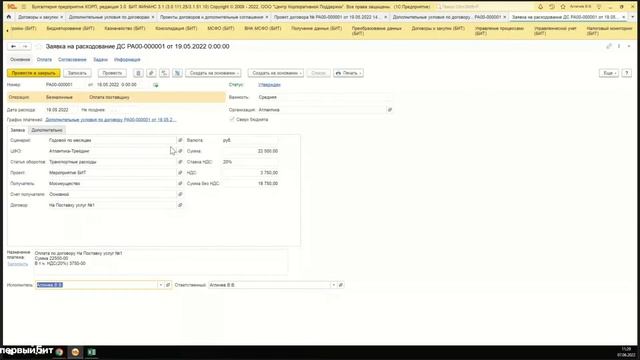
Task: Go to the home page icon
Action: click(9, 17)
